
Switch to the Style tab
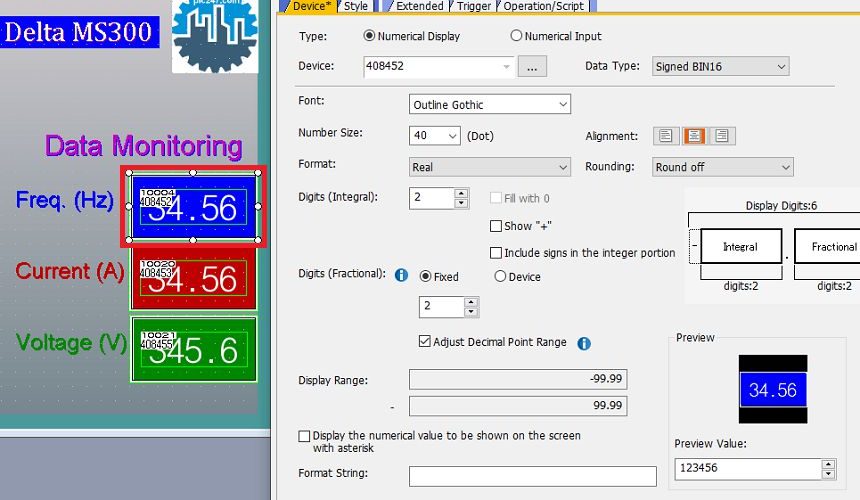pyautogui.click(x=355, y=6)
